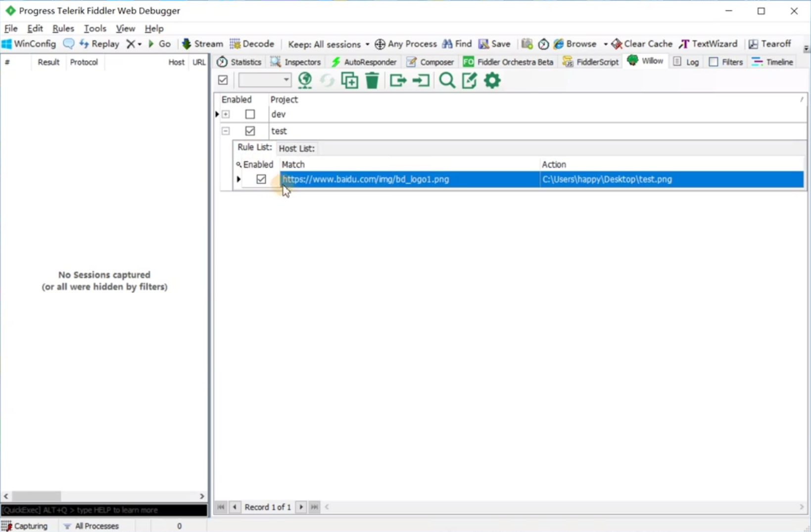This screenshot has height=532, width=811.
Task: Switch to the Host List tab
Action: 296,148
